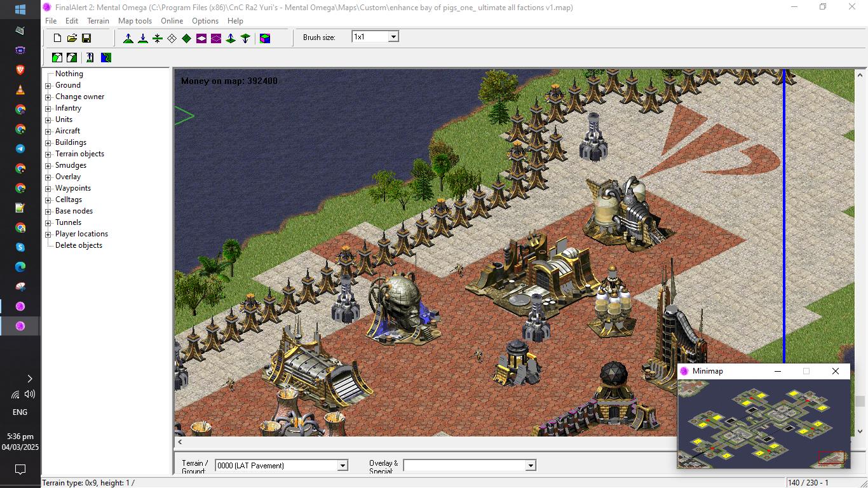868x488 pixels.
Task: Open the Online menu
Action: 172,21
